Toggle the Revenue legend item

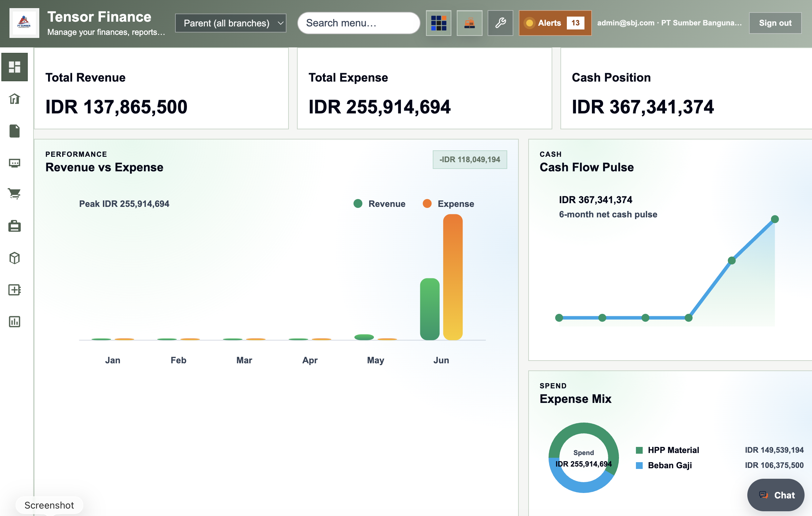coord(379,204)
